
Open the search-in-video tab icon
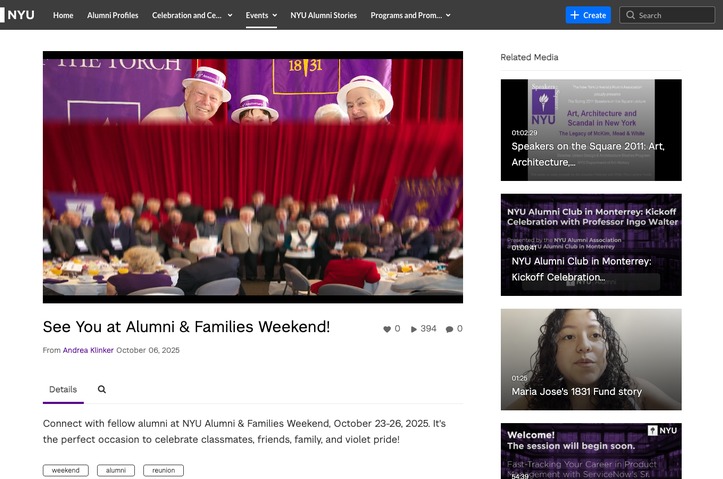(102, 389)
